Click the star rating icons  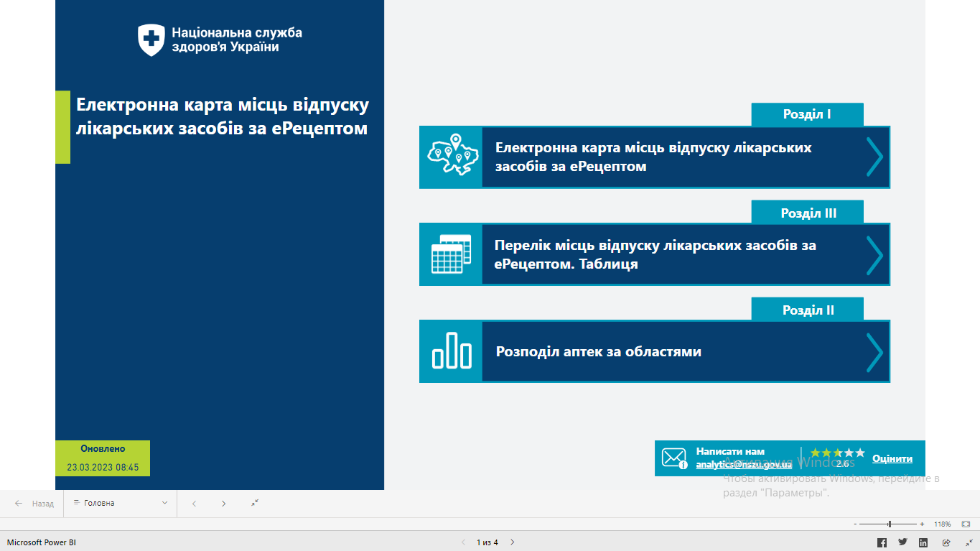[838, 453]
